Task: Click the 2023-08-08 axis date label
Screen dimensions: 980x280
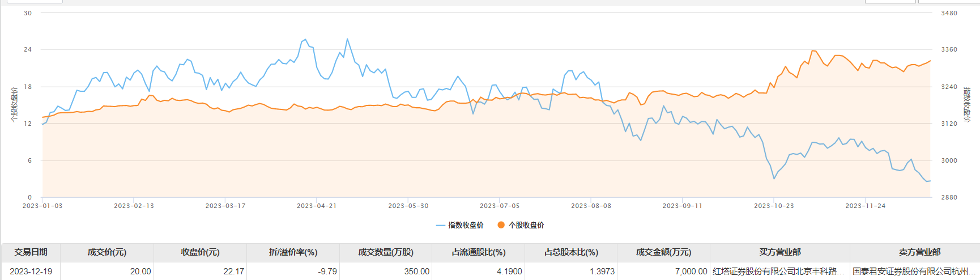Action: point(591,206)
